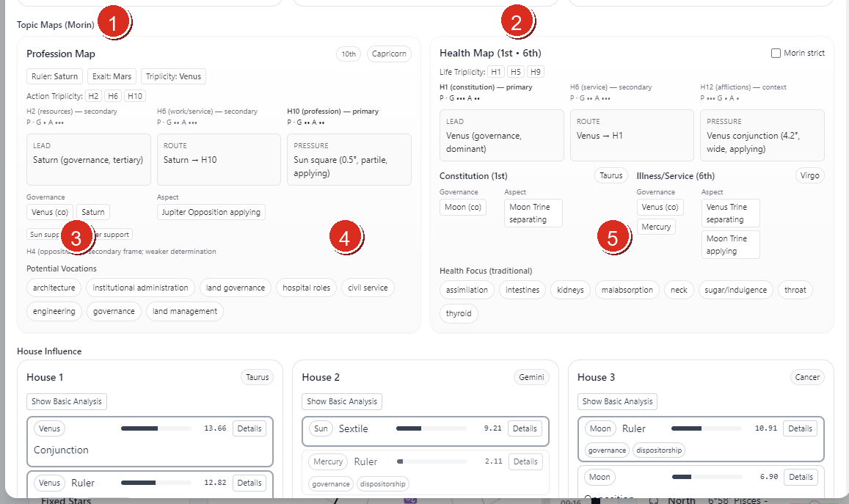Click the governance tag in House 3

point(607,450)
